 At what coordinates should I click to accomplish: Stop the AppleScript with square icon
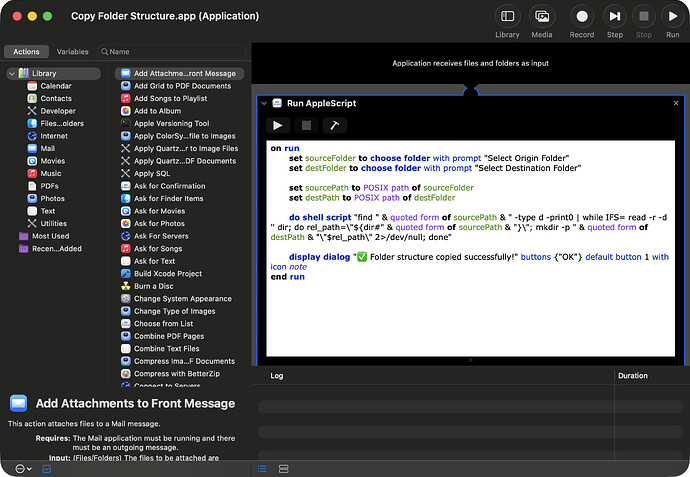pos(306,125)
